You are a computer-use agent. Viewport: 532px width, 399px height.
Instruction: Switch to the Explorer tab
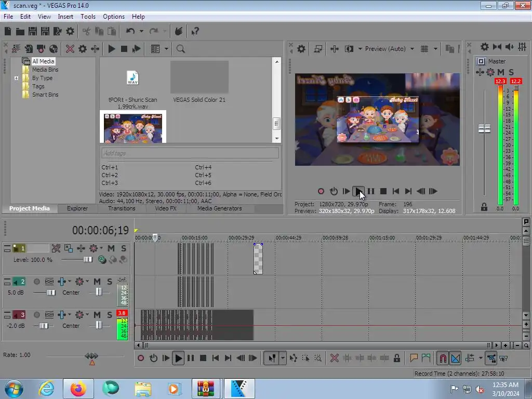pos(77,208)
